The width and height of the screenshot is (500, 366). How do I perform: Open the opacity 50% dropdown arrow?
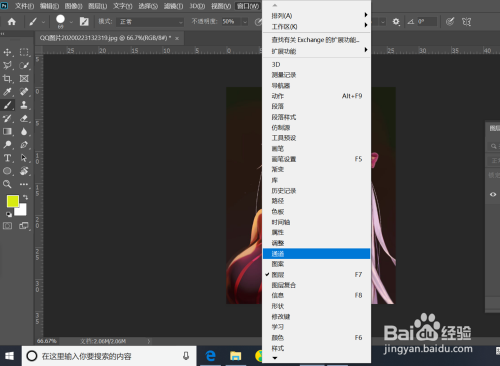tap(245, 22)
